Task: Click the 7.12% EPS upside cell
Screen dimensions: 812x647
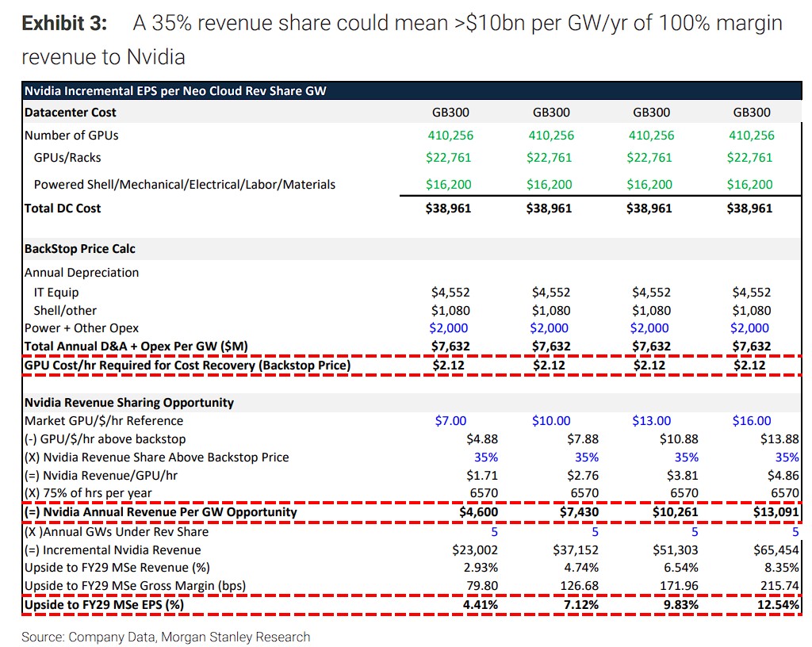Action: pos(581,605)
